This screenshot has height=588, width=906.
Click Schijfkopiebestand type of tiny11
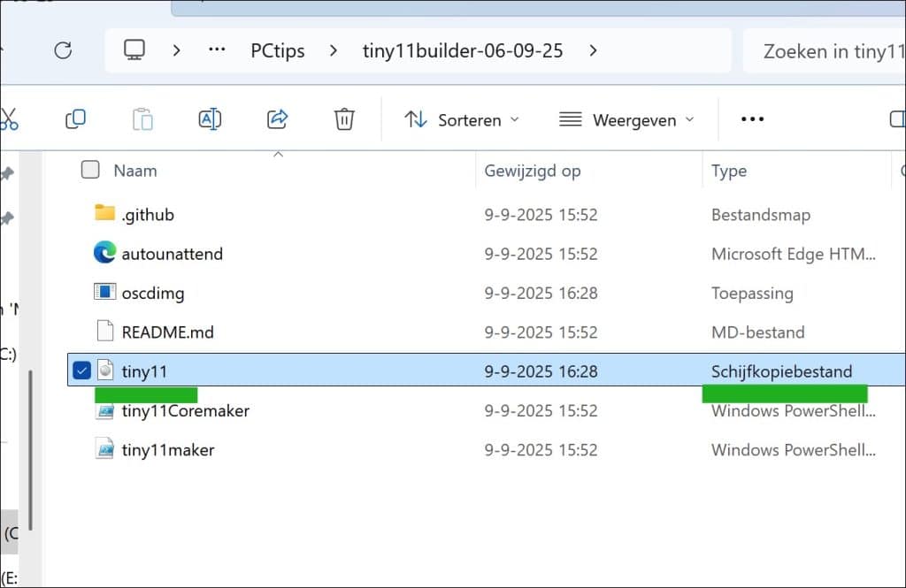pos(782,371)
